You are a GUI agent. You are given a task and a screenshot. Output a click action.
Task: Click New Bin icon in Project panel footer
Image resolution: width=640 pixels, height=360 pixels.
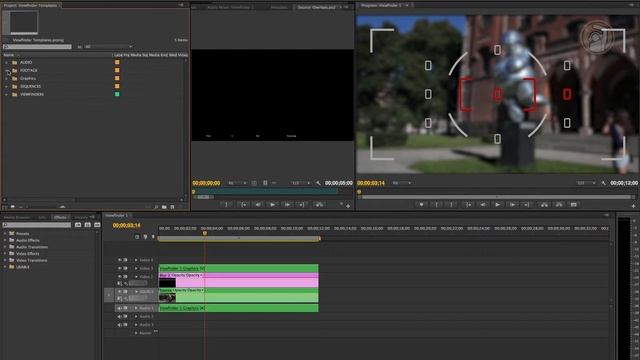(164, 207)
